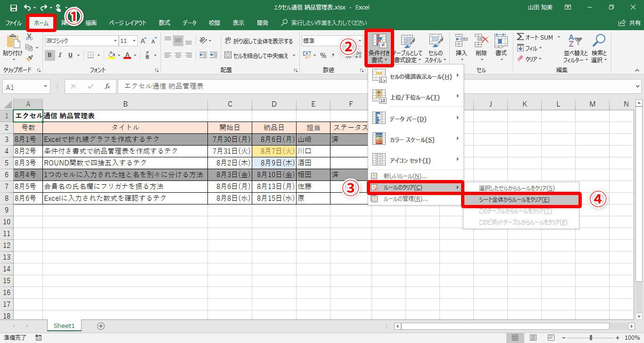
Task: Choose 選択したセルからルールをクリア
Action: 521,188
